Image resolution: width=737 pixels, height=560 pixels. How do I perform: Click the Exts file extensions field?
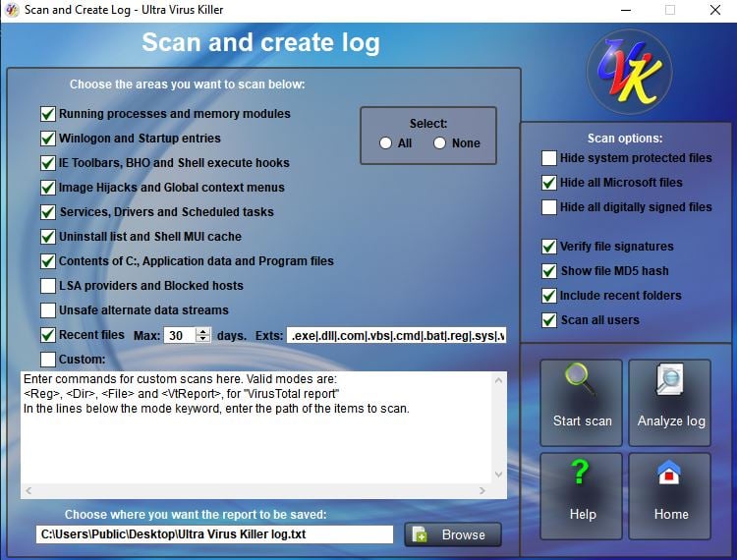396,335
